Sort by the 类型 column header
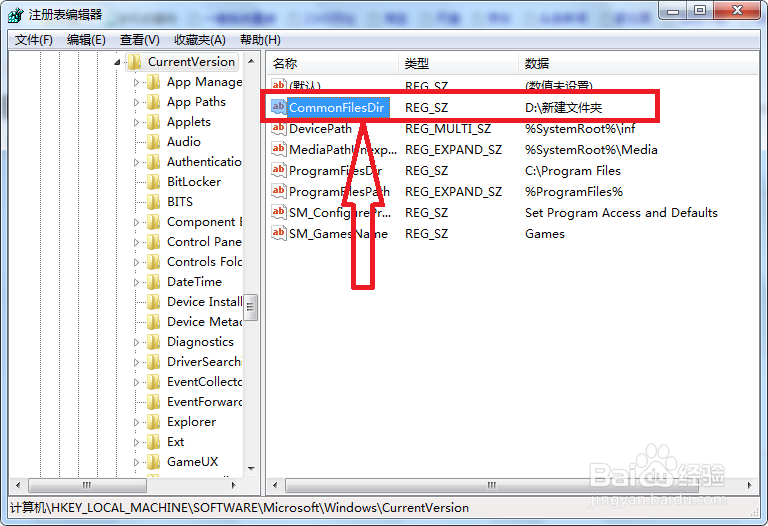The width and height of the screenshot is (768, 526). (458, 64)
